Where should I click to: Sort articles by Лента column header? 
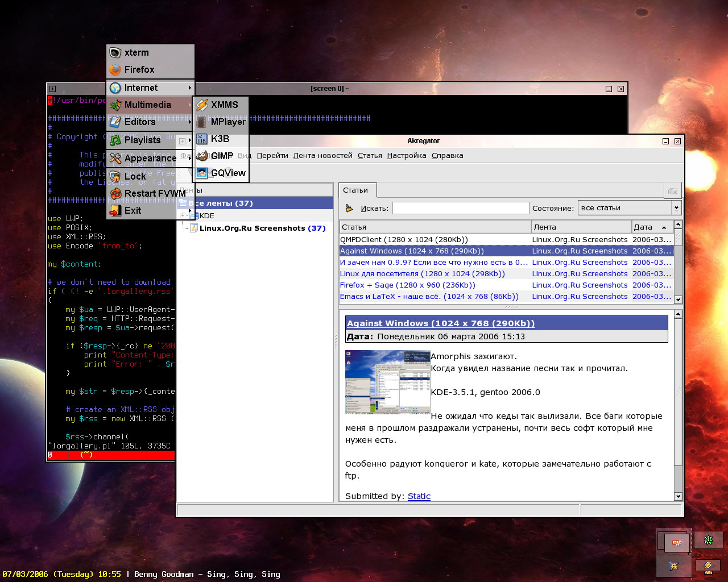(x=581, y=227)
